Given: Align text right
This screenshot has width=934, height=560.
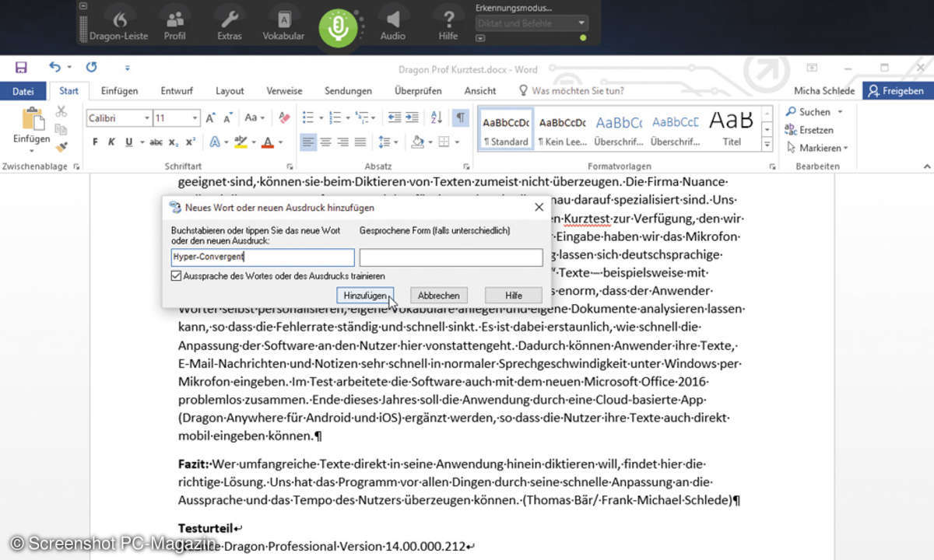Looking at the screenshot, I should [x=342, y=142].
